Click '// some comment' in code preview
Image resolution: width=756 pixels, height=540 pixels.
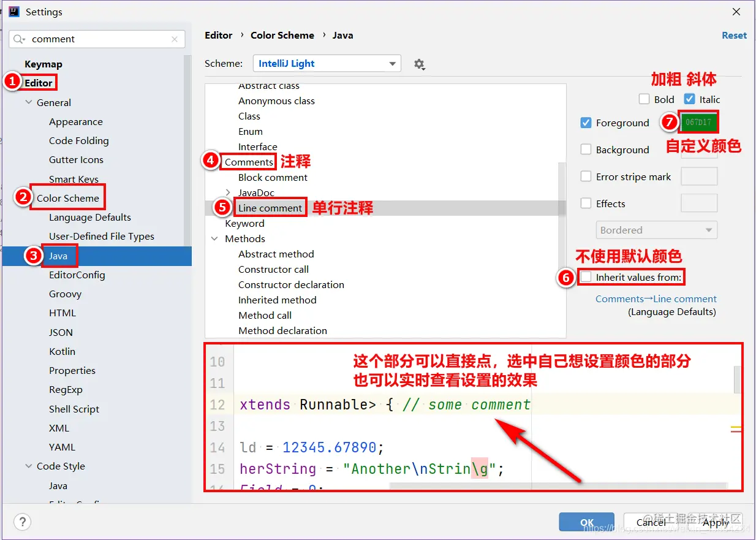(466, 405)
